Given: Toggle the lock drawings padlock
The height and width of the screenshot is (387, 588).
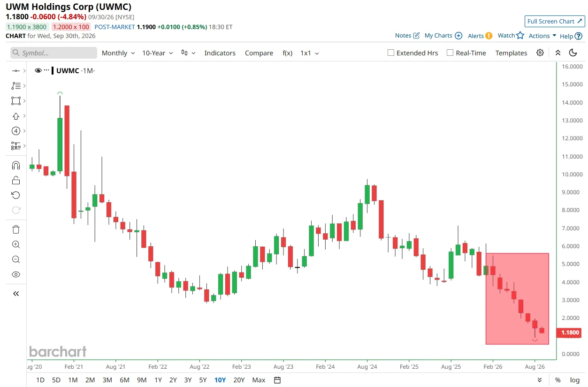Looking at the screenshot, I should coord(16,180).
